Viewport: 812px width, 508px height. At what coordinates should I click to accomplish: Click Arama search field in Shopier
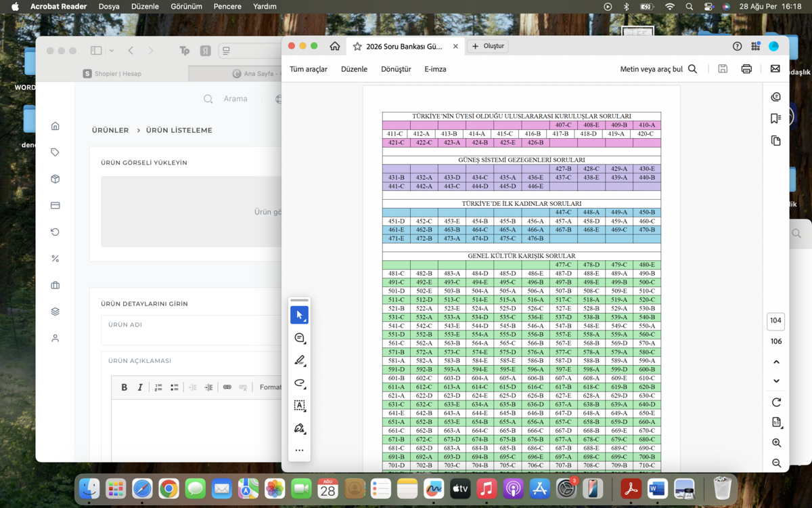235,99
